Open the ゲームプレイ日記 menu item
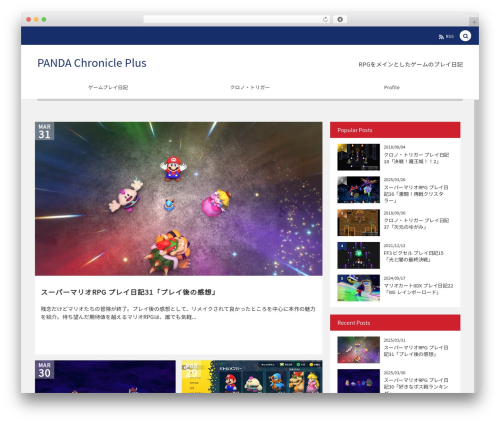This screenshot has height=423, width=500. click(x=108, y=87)
